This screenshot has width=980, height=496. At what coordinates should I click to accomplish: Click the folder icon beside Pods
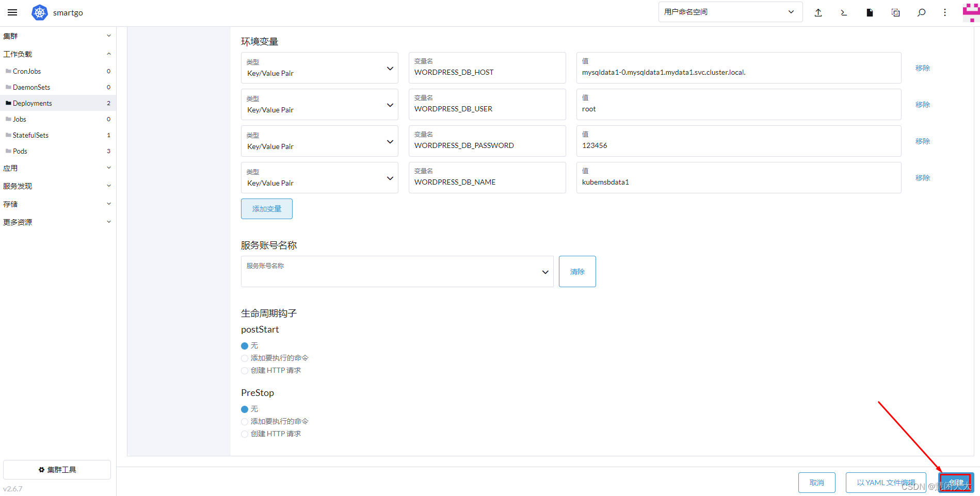[x=8, y=151]
